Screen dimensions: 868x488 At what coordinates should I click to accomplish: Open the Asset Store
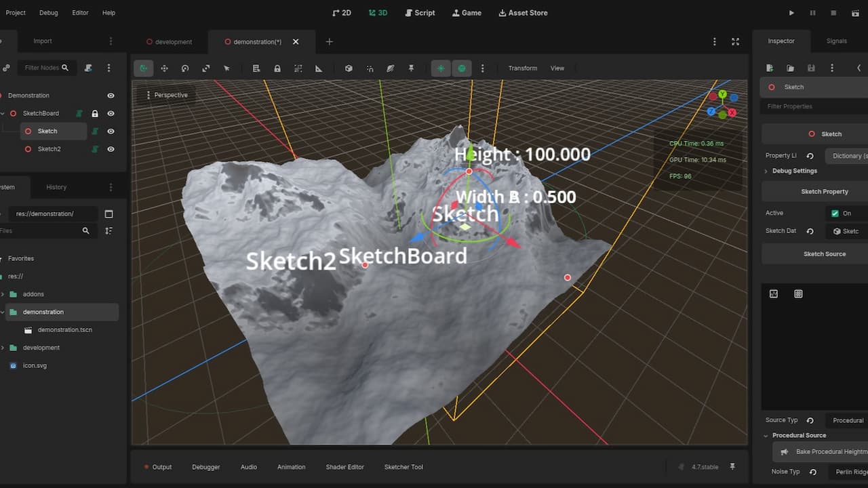tap(523, 13)
